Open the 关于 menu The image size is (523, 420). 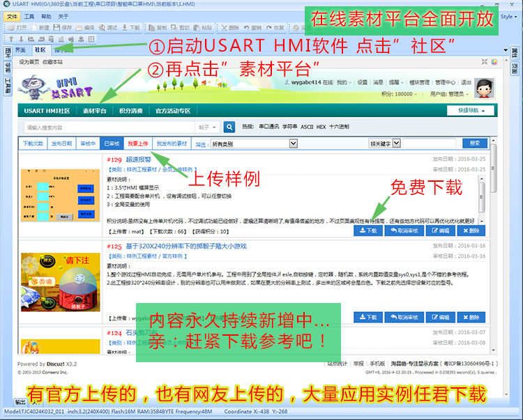[x=63, y=16]
